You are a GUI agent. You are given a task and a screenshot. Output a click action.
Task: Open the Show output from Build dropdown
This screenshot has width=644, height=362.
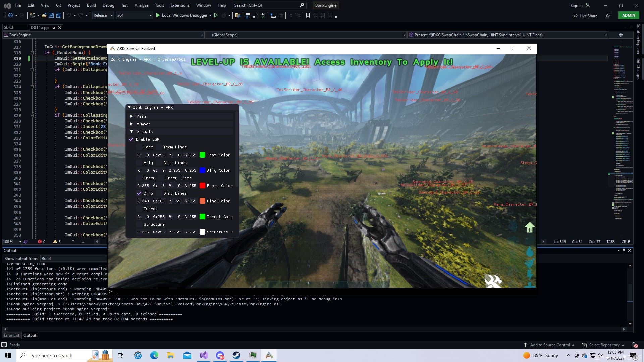click(x=74, y=259)
